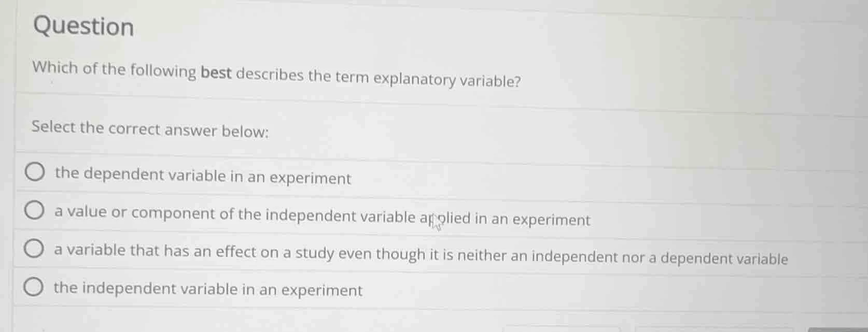This screenshot has width=868, height=332.
Task: Select the radio button for 'the dependent variable in an experiment'
Action: (x=33, y=172)
